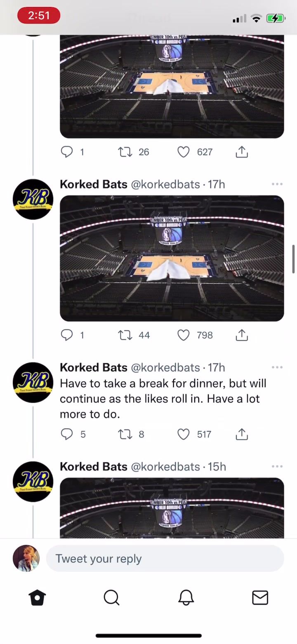Open Search tab in bottom bar

[111, 597]
